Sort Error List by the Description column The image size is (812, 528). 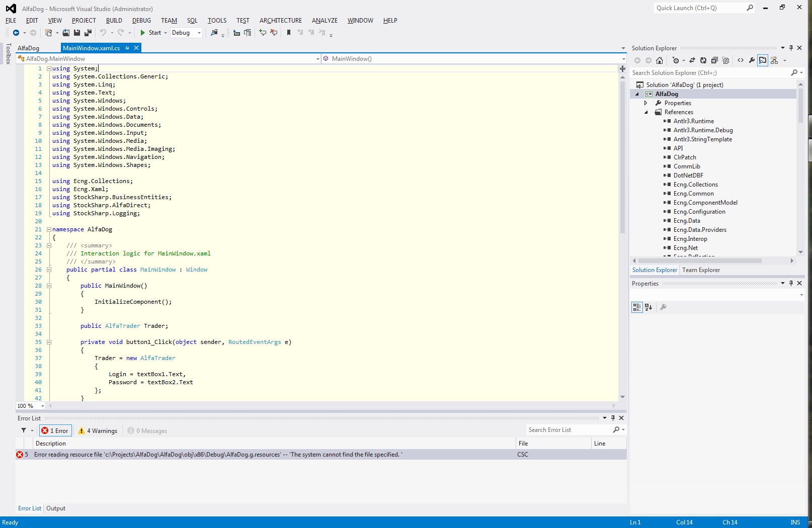275,444
